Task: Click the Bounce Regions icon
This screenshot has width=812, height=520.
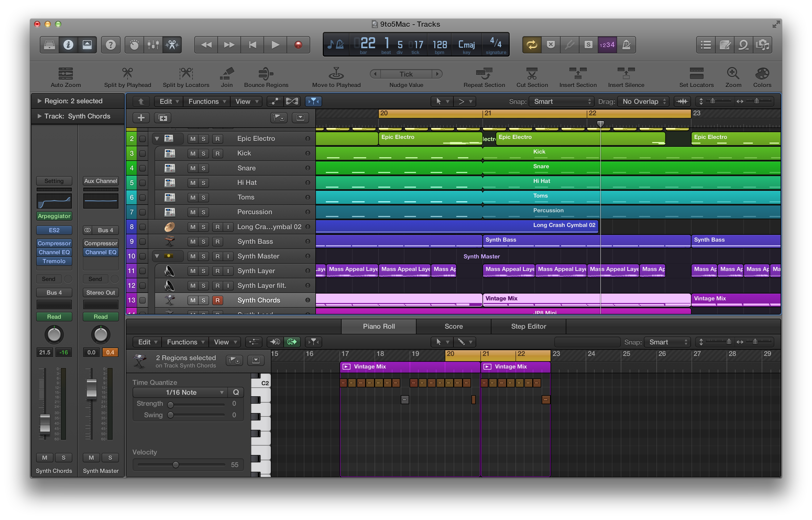Action: coord(266,74)
